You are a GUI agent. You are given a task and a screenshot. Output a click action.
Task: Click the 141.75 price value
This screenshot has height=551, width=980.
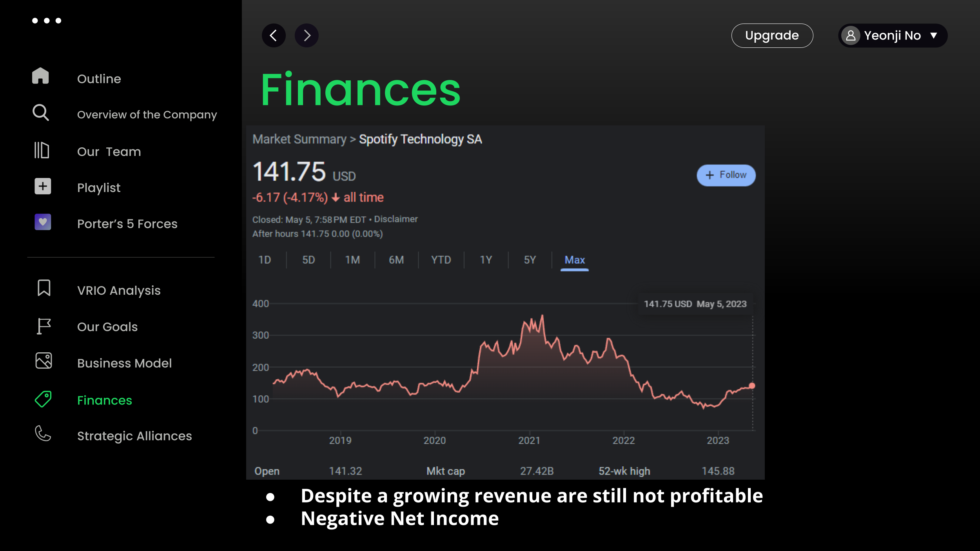[x=289, y=172]
